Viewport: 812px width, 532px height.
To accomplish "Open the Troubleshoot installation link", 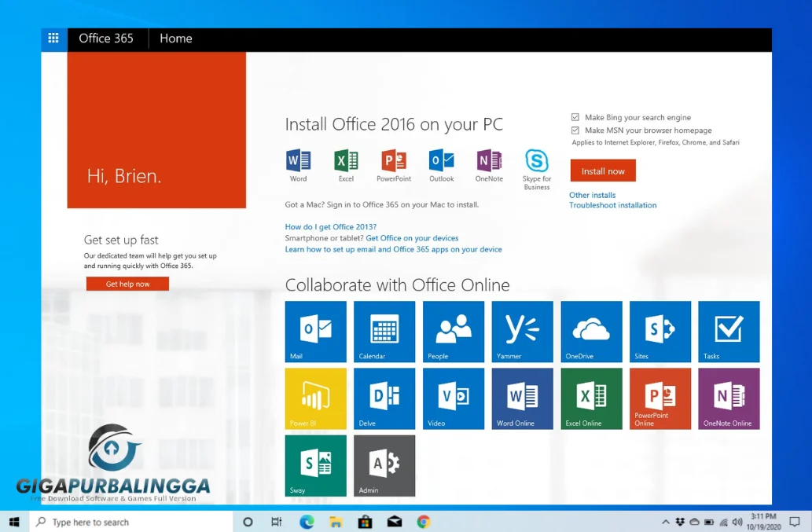I will pyautogui.click(x=612, y=205).
